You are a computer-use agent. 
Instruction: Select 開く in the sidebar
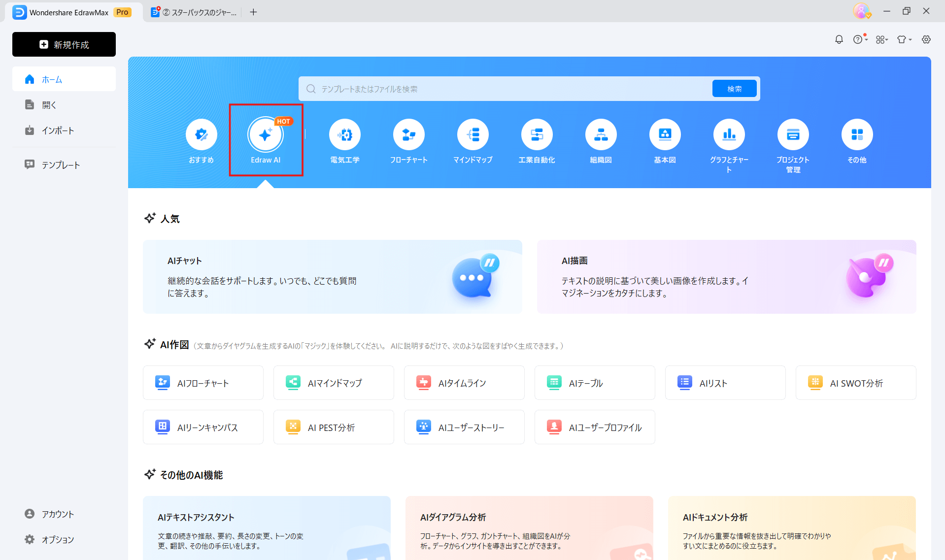point(64,104)
